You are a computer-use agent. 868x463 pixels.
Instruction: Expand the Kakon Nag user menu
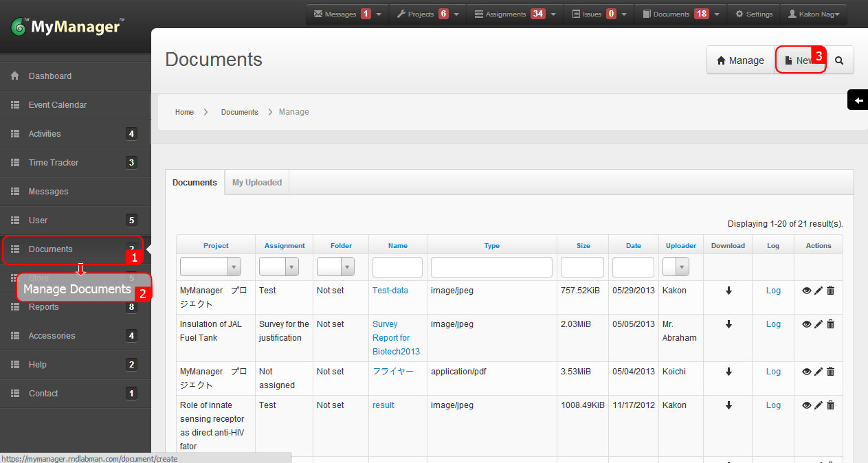[814, 14]
